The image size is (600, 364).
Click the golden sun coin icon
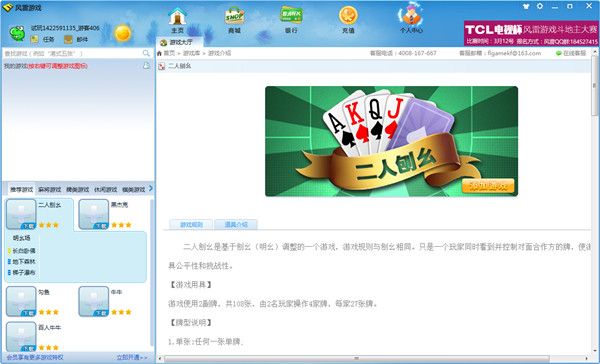(x=123, y=33)
